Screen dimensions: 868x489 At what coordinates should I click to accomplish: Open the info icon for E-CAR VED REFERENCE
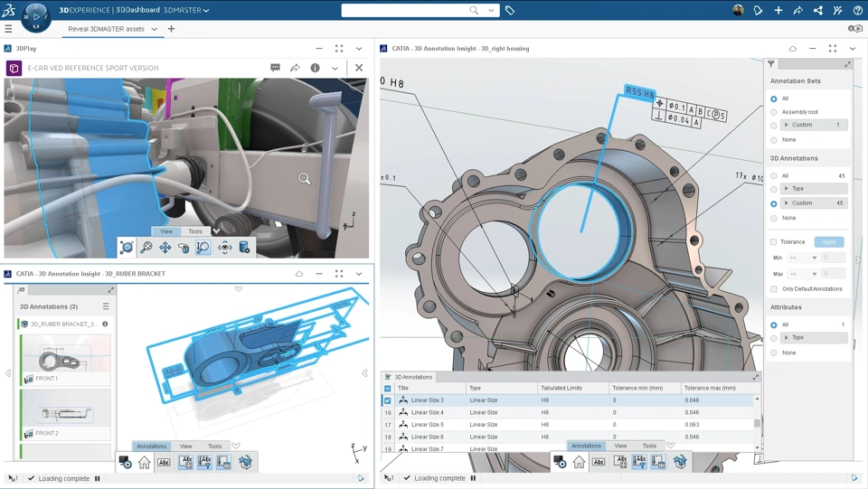click(315, 68)
